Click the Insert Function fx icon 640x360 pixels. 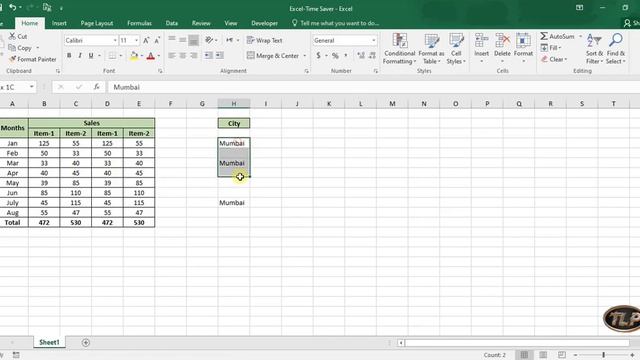[97, 87]
